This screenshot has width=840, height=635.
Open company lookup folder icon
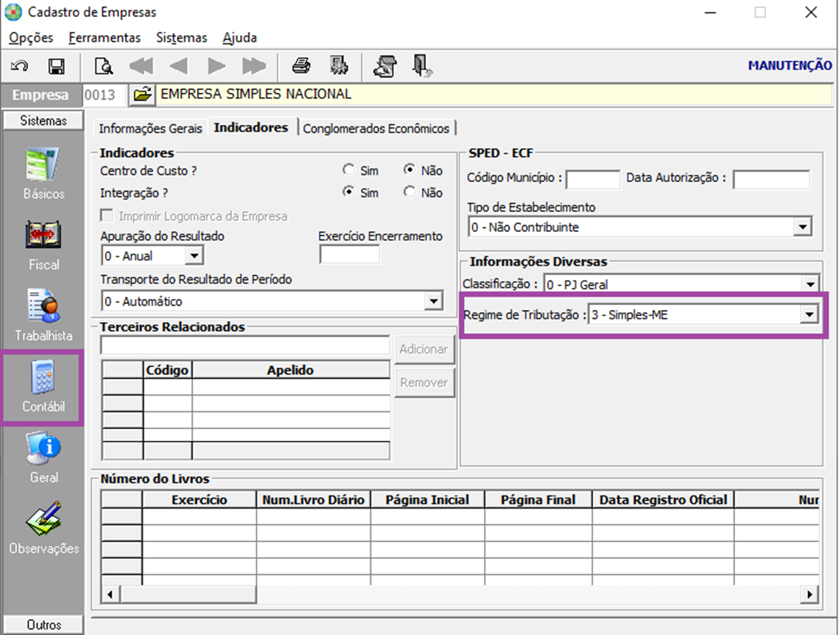click(142, 95)
